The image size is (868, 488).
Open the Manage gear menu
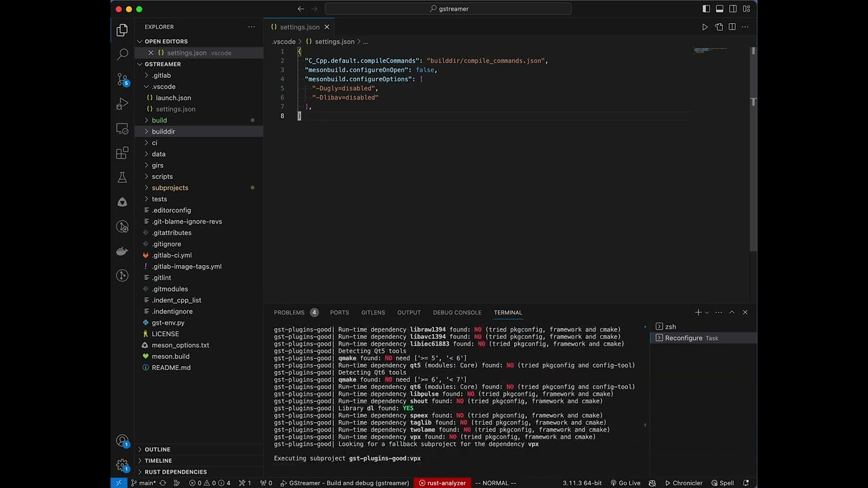pyautogui.click(x=122, y=466)
